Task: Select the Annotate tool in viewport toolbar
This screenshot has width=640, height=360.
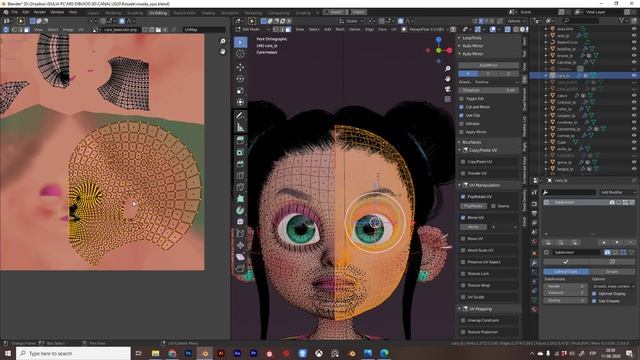Action: point(240,116)
